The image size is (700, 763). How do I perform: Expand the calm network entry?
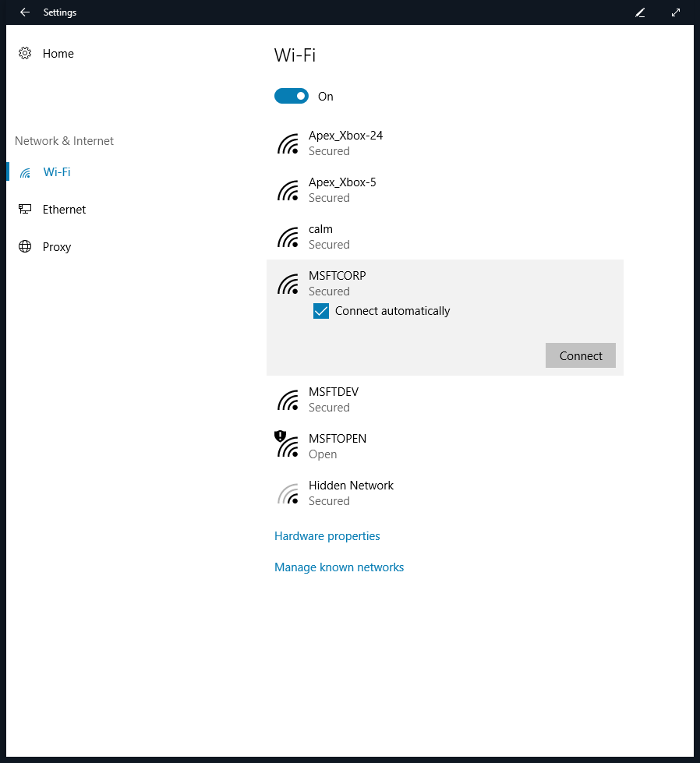[x=320, y=236]
